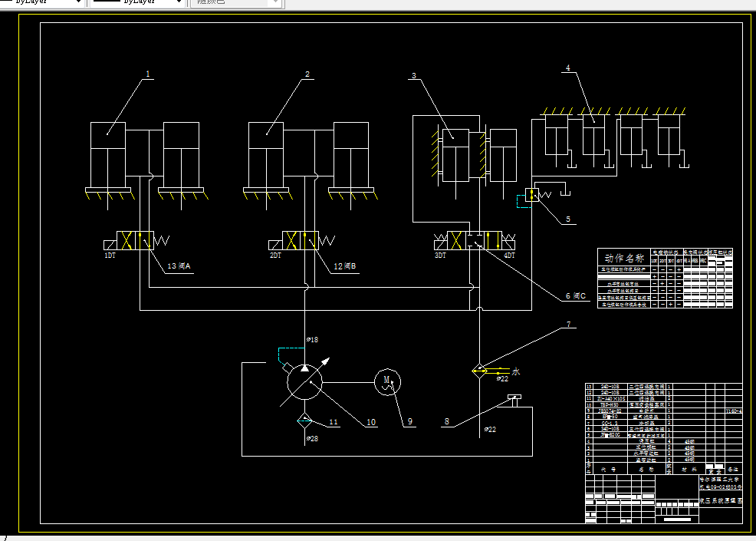Click callout number 1
756x541 pixels.
[x=148, y=74]
